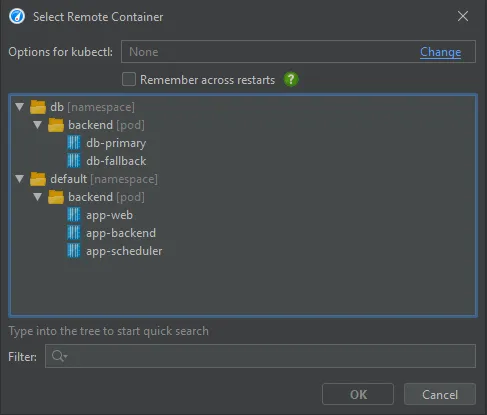Close the Select Remote Container dialog
The width and height of the screenshot is (487, 415).
(x=463, y=16)
